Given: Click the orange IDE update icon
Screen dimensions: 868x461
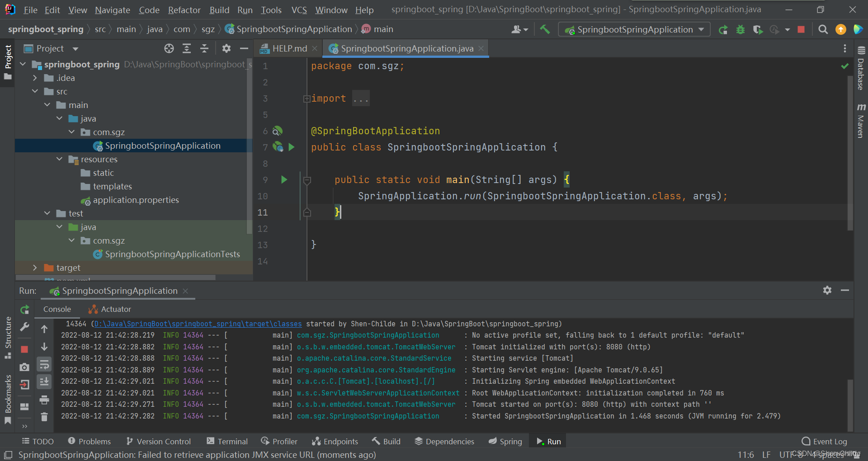Looking at the screenshot, I should click(841, 29).
